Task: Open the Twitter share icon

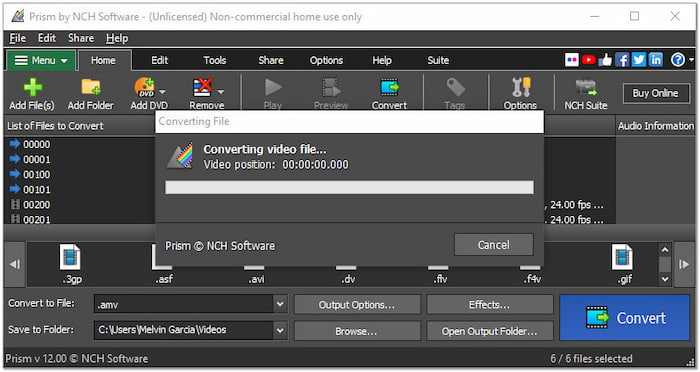Action: [639, 59]
